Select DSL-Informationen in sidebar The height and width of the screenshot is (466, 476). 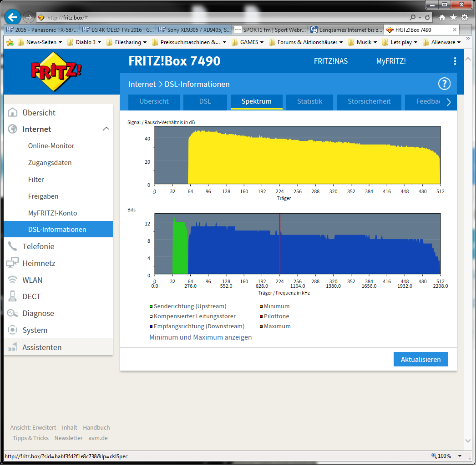58,230
